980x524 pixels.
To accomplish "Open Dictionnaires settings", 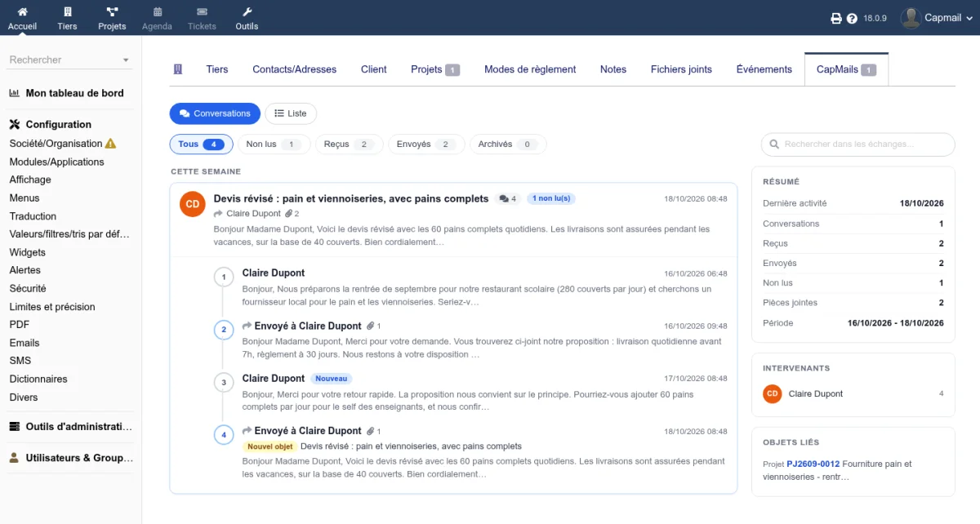I will pos(38,379).
